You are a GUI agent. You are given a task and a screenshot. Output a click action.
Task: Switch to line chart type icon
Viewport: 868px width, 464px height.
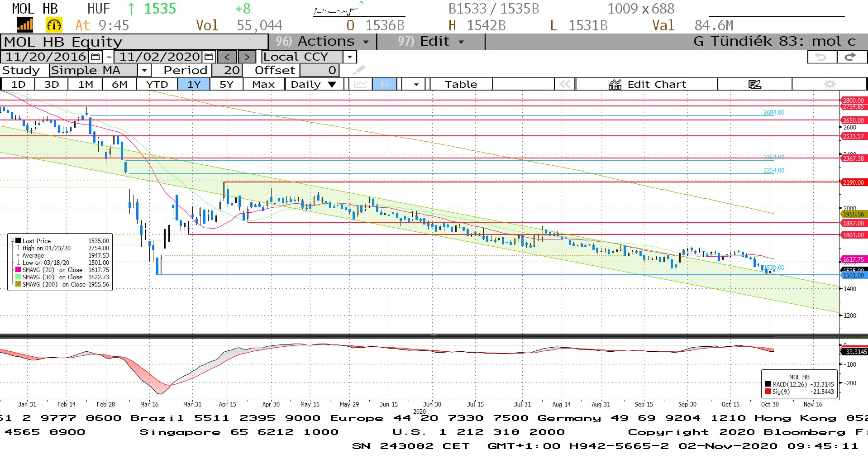(361, 84)
